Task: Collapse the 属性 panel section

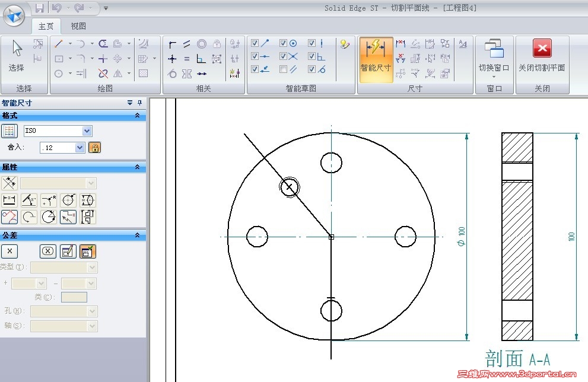Action: (137, 167)
